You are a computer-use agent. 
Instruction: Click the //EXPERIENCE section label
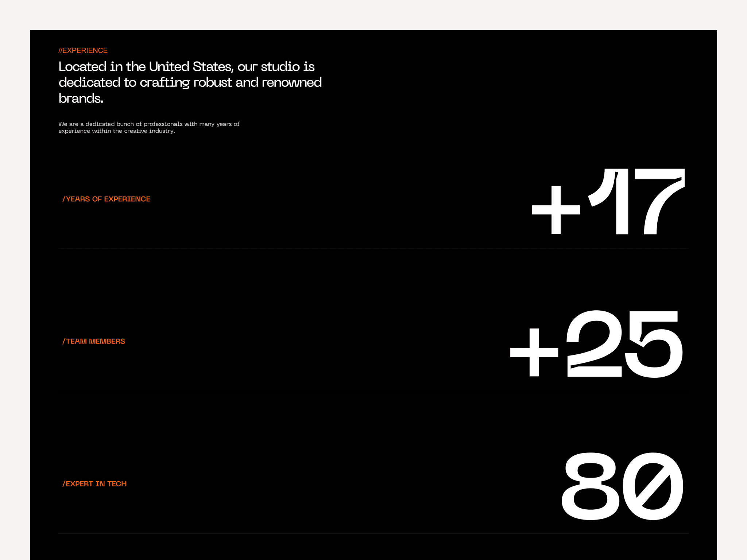[x=83, y=50]
